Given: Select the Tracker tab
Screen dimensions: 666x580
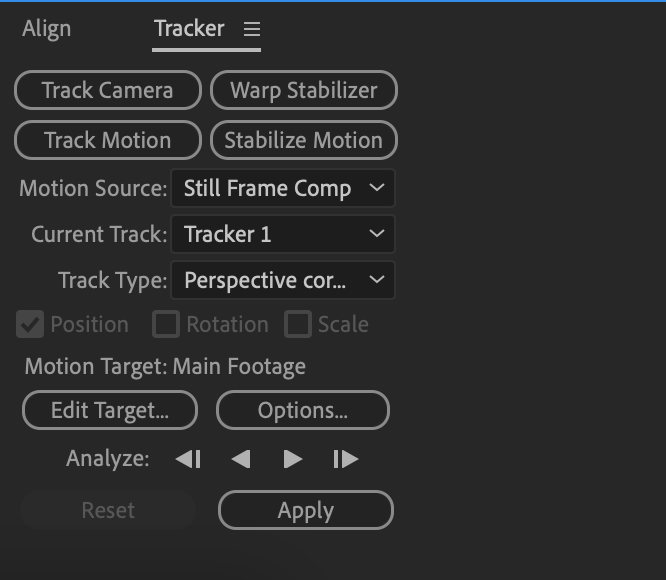Looking at the screenshot, I should (189, 29).
